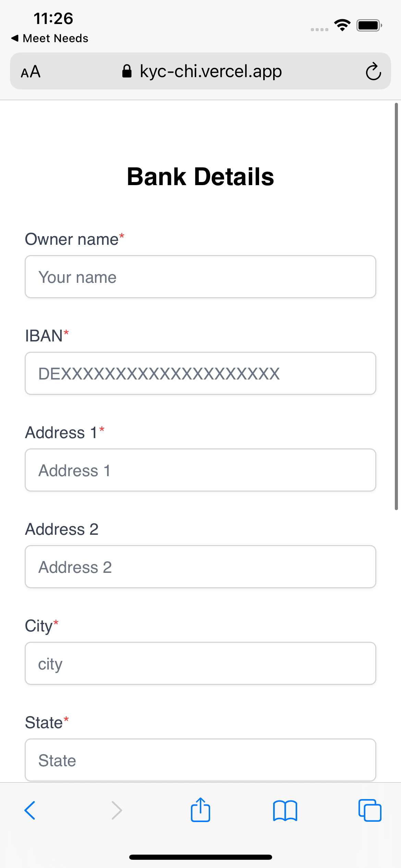Tap the back navigation arrow in Safari
This screenshot has height=868, width=401.
(30, 811)
